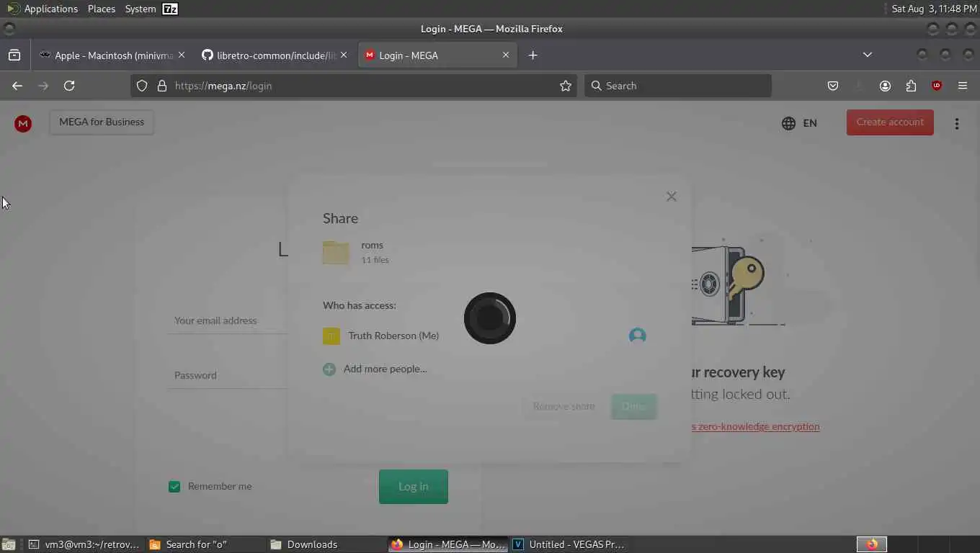Open the 7z icon in top panel
Viewport: 980px width, 553px height.
pos(170,9)
